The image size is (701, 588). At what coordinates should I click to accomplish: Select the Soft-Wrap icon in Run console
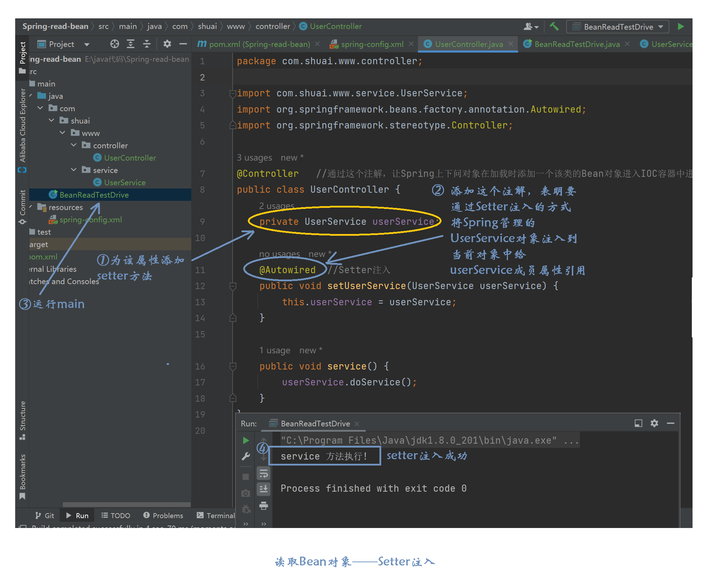[263, 473]
